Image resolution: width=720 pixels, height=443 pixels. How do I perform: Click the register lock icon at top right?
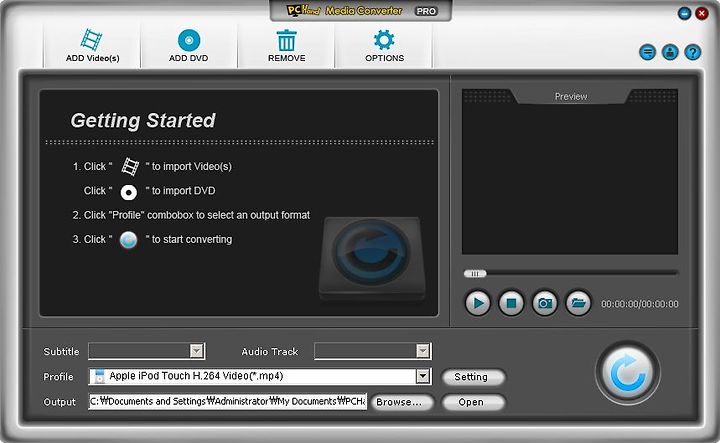(x=670, y=52)
